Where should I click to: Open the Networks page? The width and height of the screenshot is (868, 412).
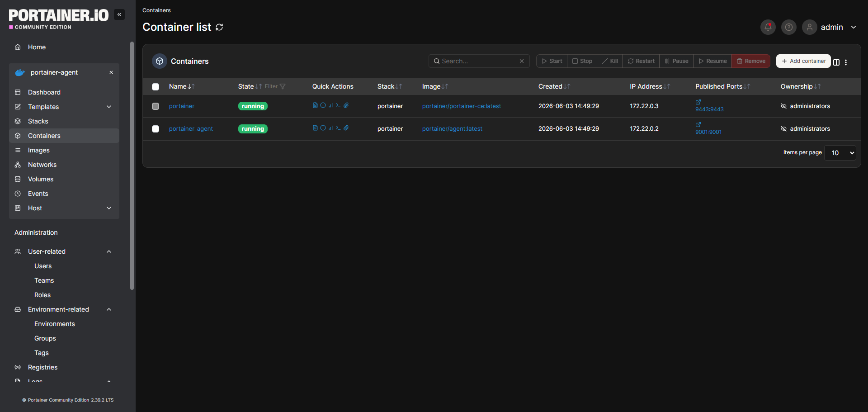pos(64,165)
